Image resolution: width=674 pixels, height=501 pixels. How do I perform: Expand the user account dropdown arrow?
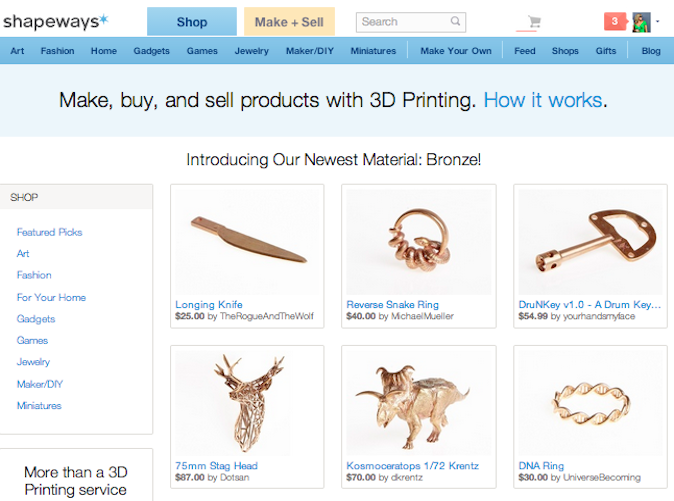click(658, 22)
